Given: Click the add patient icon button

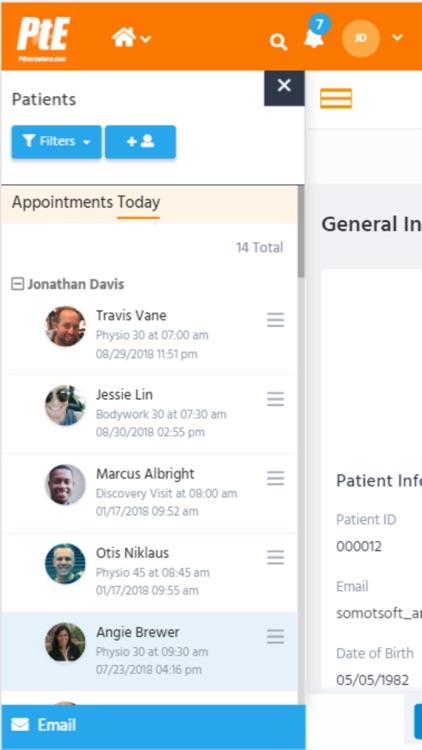Looking at the screenshot, I should pyautogui.click(x=141, y=142).
